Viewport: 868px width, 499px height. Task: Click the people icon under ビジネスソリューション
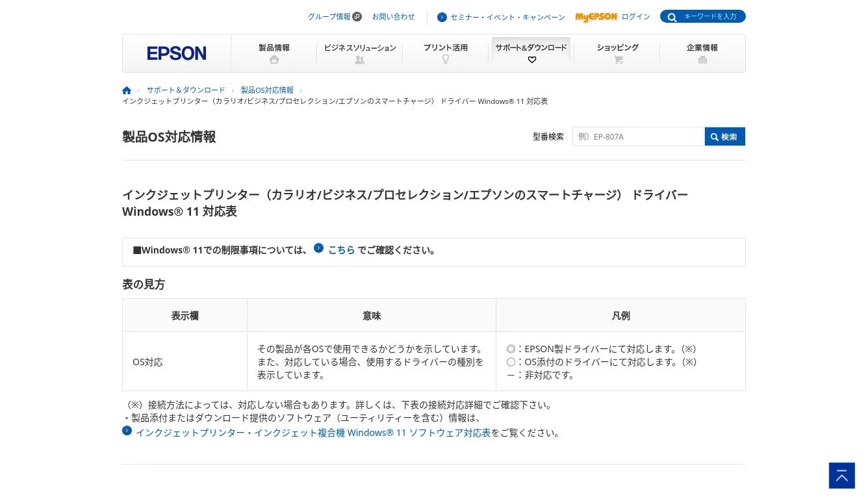pyautogui.click(x=360, y=60)
